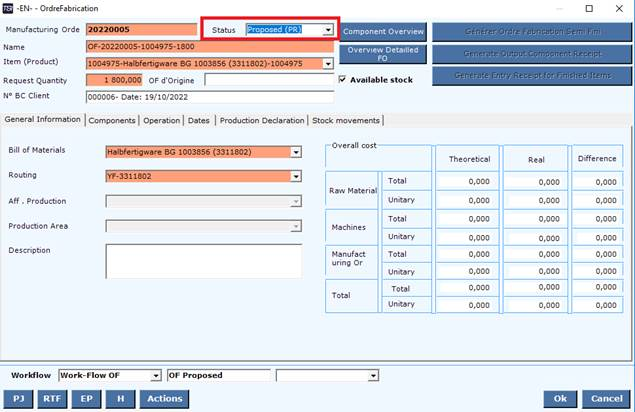Open the Actions button menu
Viewport: 635px width, 412px height.
(x=163, y=398)
